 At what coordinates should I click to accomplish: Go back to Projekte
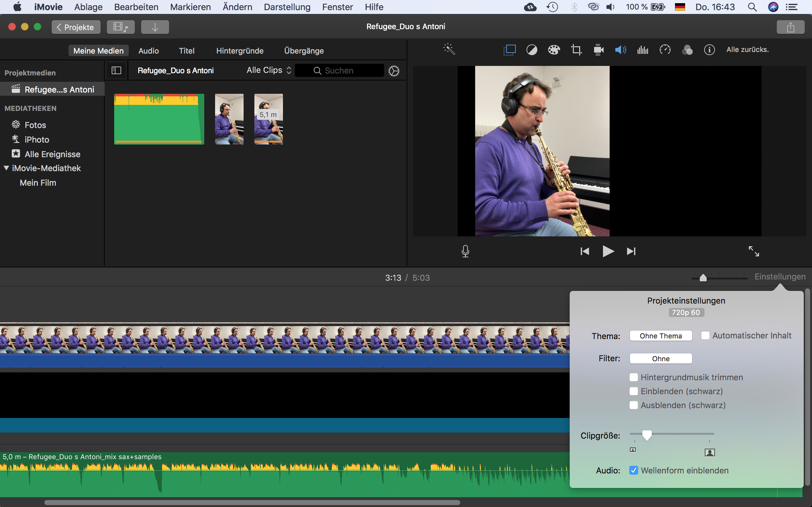(76, 27)
